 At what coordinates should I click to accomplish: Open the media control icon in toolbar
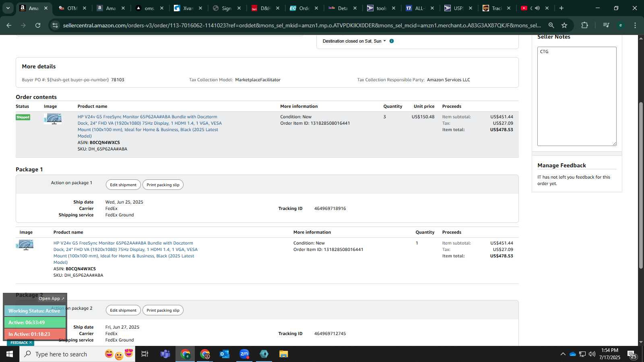pos(606,25)
